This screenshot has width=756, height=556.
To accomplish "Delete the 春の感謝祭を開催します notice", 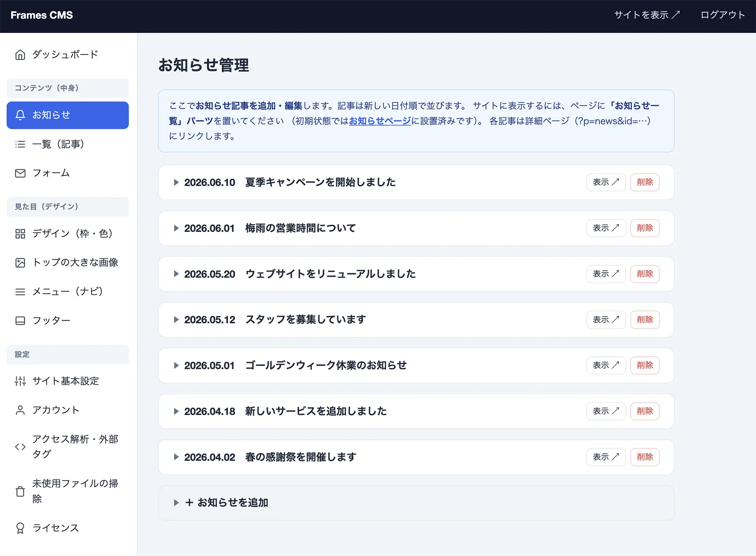I will click(x=645, y=457).
